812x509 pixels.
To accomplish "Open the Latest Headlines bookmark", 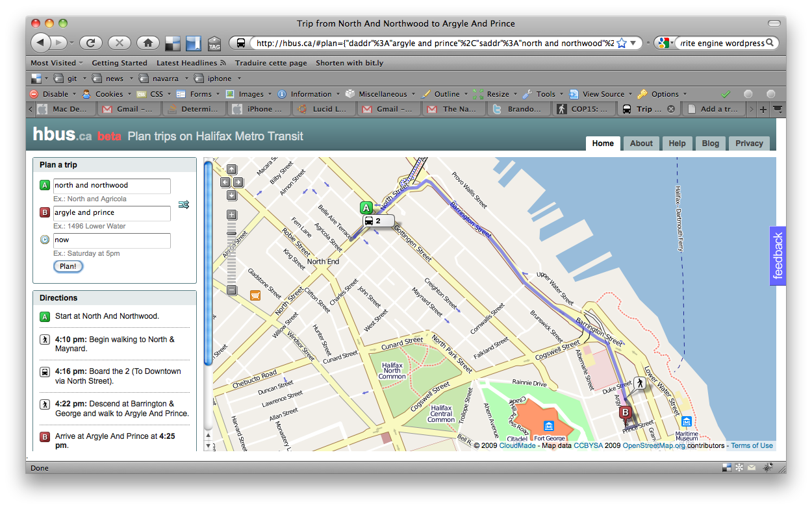I will click(x=191, y=63).
